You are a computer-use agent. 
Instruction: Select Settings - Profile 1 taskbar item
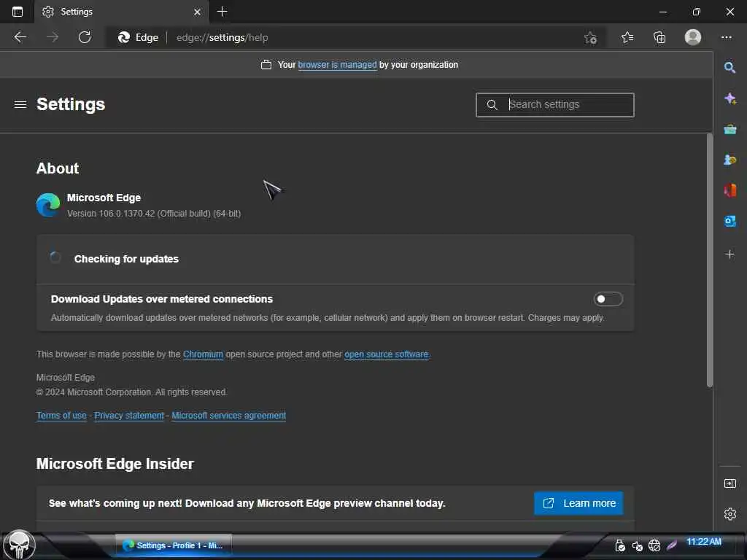174,545
